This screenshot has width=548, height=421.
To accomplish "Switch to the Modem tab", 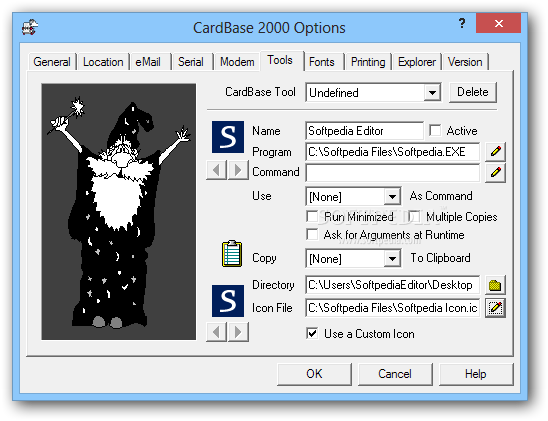I will [x=237, y=62].
